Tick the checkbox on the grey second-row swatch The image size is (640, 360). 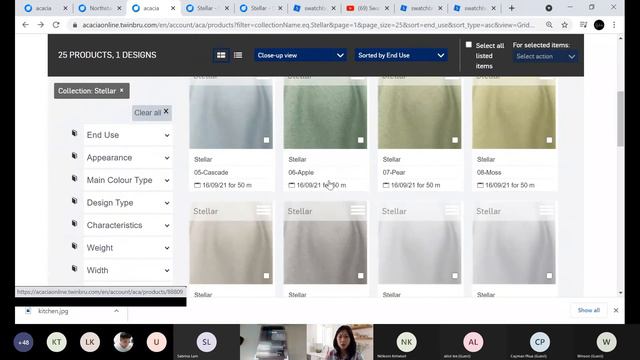tap(361, 276)
